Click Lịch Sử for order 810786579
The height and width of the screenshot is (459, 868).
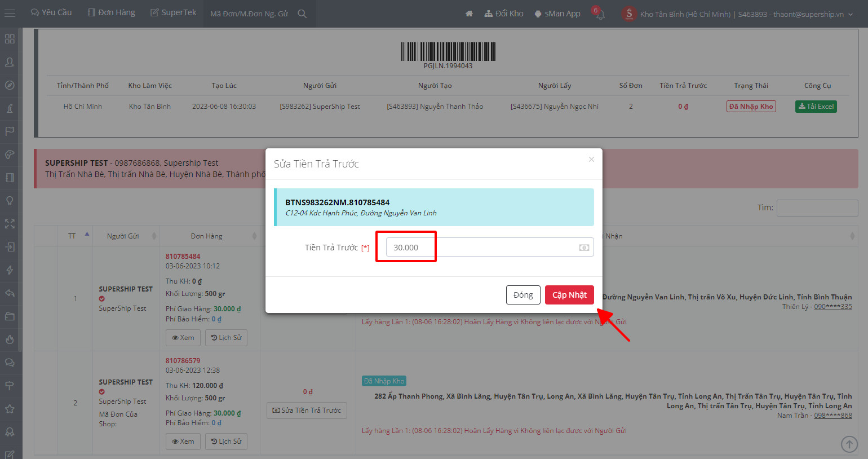pos(226,442)
